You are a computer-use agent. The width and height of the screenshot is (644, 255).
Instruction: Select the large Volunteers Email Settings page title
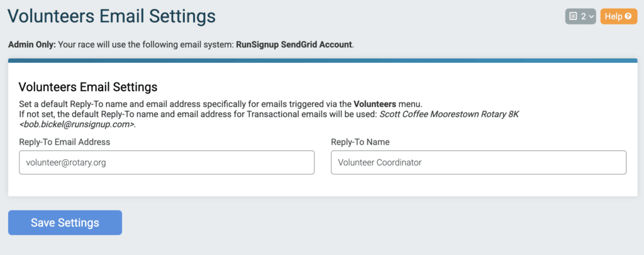[112, 16]
